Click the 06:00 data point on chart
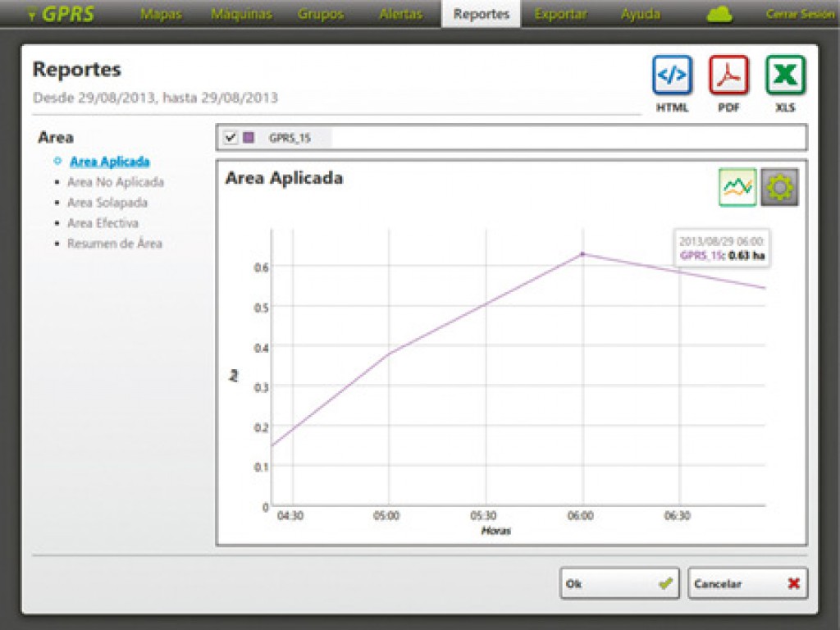 tap(582, 254)
